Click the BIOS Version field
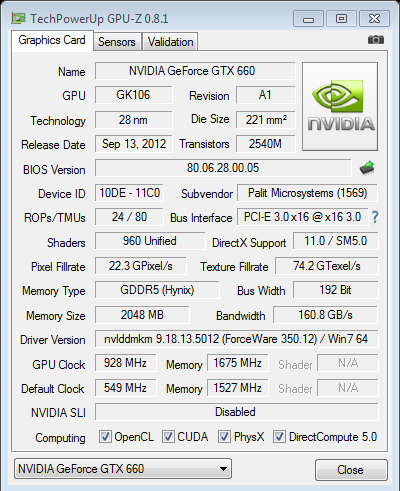Image resolution: width=400 pixels, height=491 pixels. click(223, 168)
